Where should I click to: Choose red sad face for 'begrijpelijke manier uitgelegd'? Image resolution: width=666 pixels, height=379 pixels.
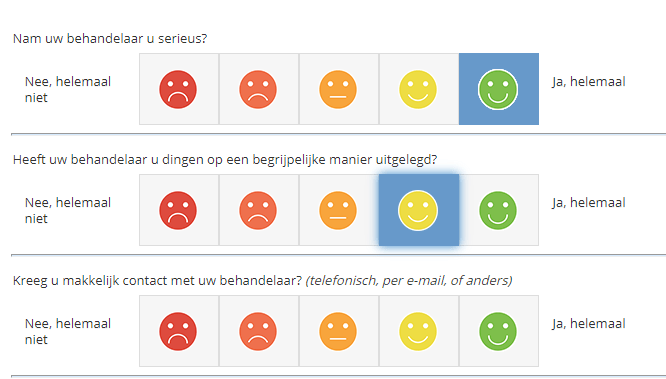click(179, 210)
